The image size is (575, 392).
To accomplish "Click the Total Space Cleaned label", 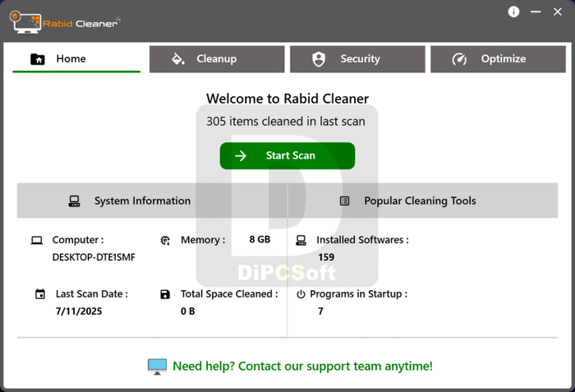I will [229, 294].
